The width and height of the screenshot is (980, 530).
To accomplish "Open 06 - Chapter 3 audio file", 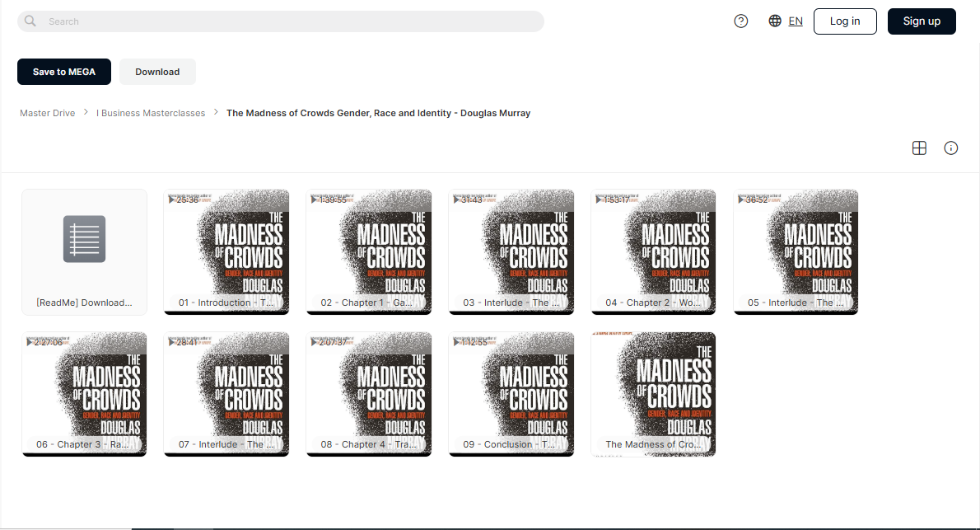I will pos(84,394).
